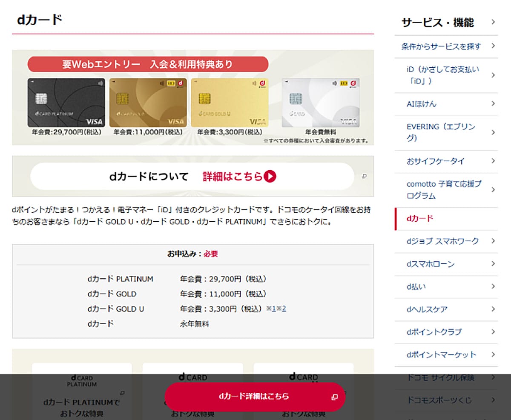Click chevron next to d払い
511x420 pixels.
[x=493, y=287]
